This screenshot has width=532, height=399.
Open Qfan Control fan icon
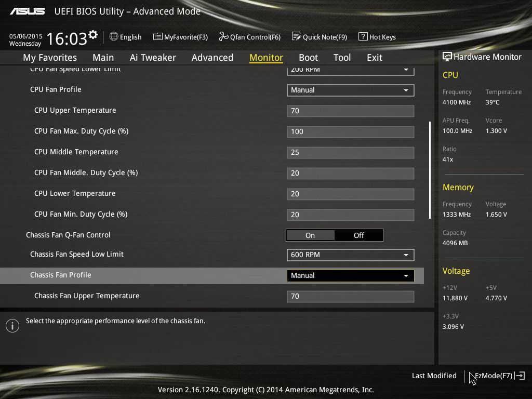[x=223, y=37]
